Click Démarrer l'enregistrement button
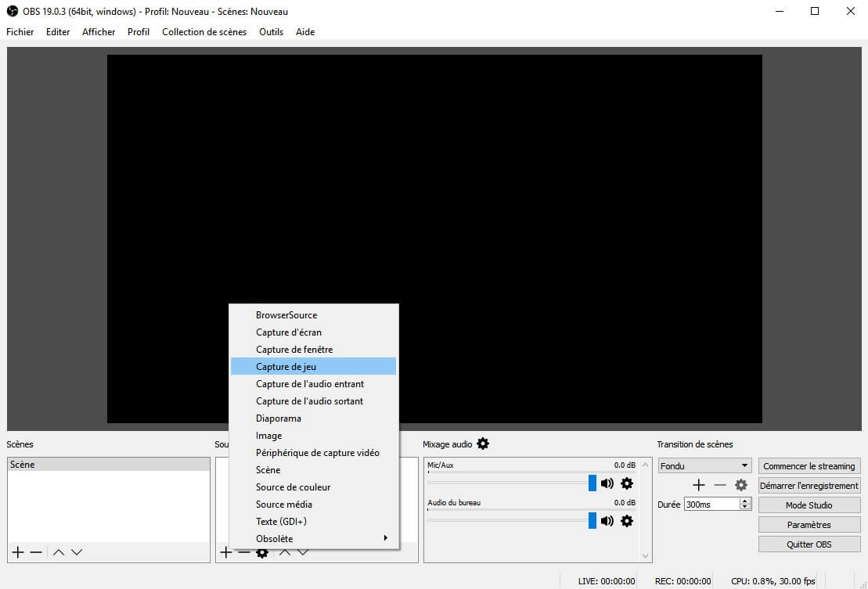The width and height of the screenshot is (868, 589). [809, 485]
